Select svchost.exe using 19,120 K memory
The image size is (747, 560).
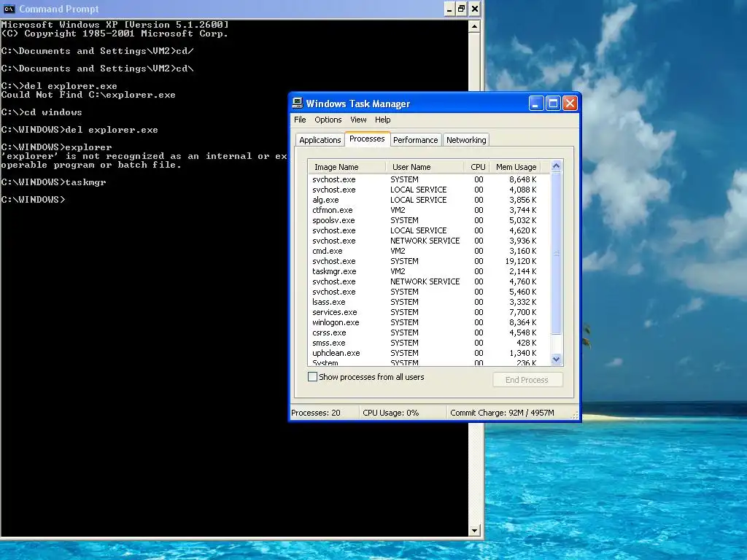tap(429, 262)
